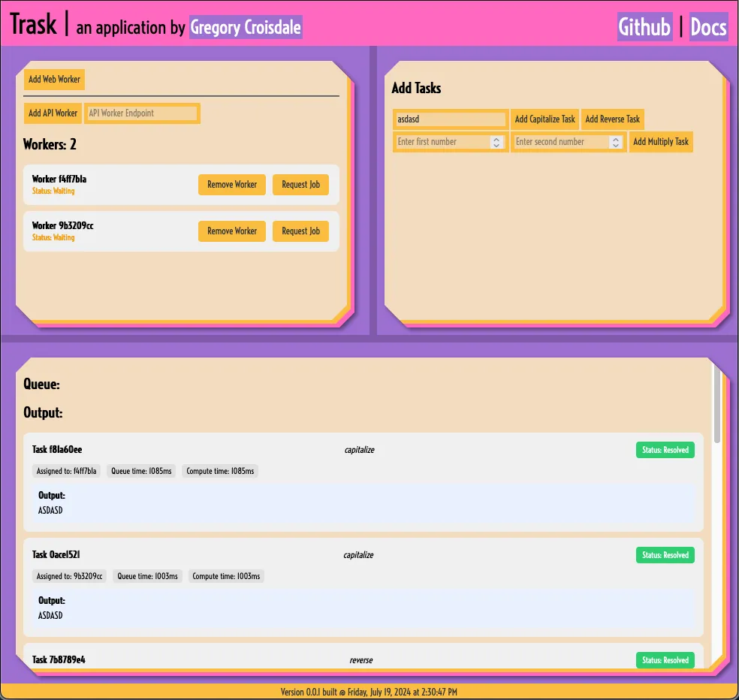Click the second number spinner arrows

coord(615,142)
